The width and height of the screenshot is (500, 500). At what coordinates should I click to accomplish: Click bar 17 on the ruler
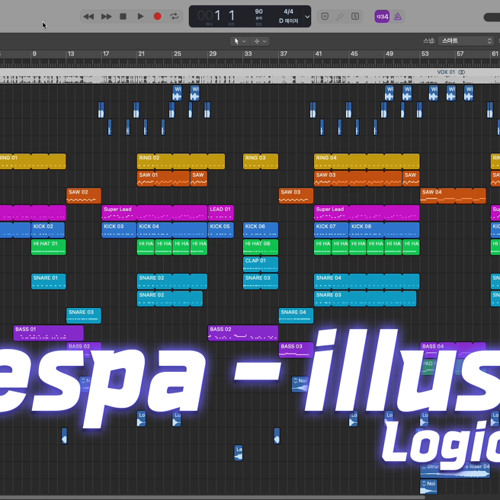(x=106, y=53)
